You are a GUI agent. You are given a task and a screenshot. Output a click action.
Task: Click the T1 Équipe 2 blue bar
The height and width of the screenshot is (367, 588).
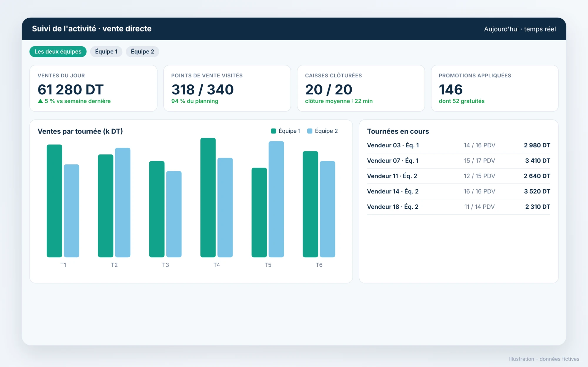pyautogui.click(x=71, y=211)
